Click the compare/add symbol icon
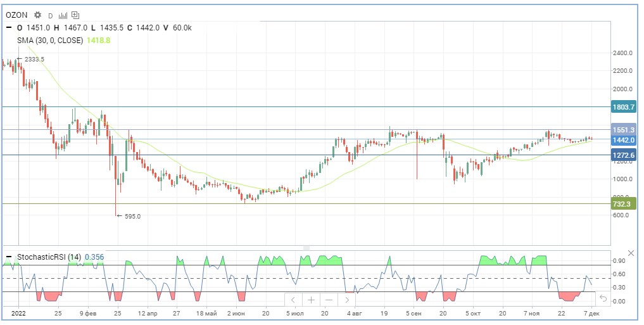644x325 pixels. (x=76, y=15)
